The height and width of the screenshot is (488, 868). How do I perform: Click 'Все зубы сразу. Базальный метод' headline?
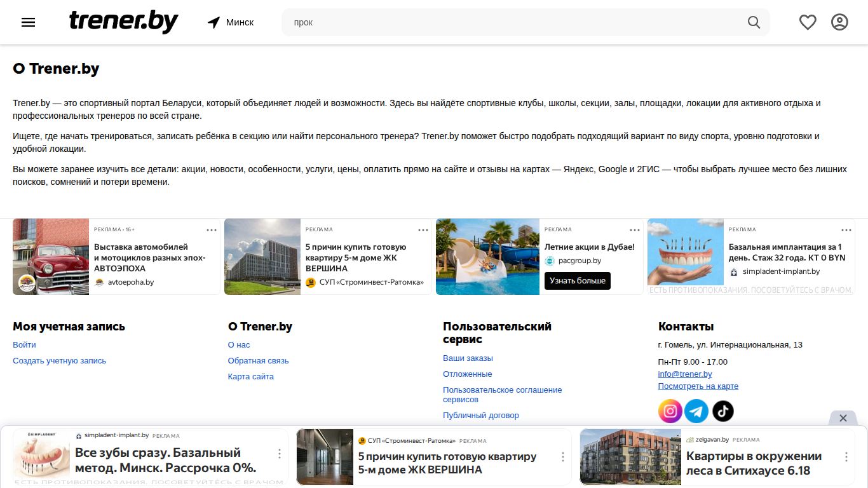166,460
